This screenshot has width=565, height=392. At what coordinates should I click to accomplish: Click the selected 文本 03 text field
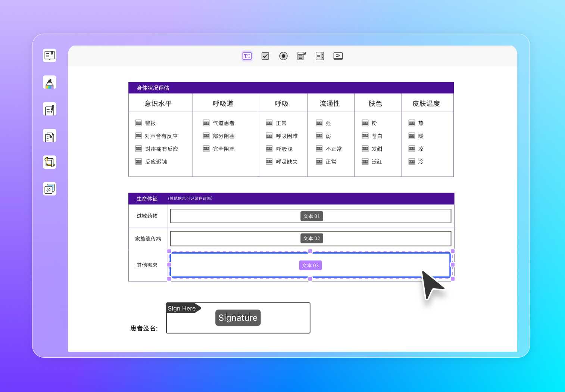(310, 265)
